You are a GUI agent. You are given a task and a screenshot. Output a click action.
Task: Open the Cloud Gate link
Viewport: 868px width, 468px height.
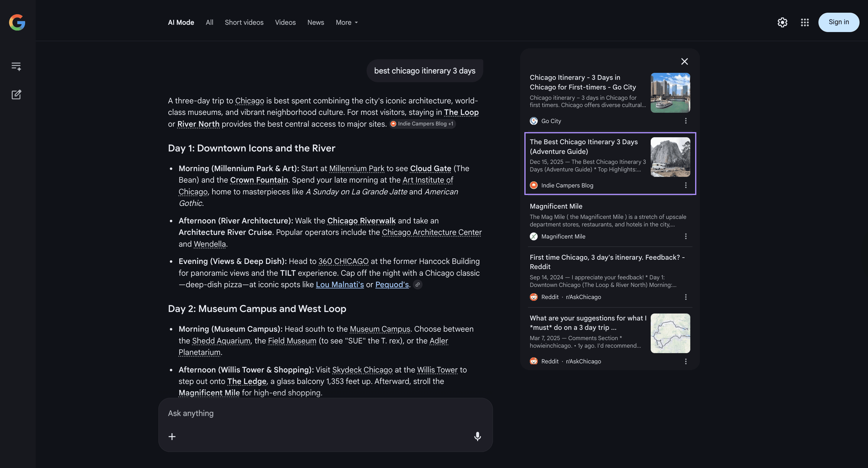point(430,168)
